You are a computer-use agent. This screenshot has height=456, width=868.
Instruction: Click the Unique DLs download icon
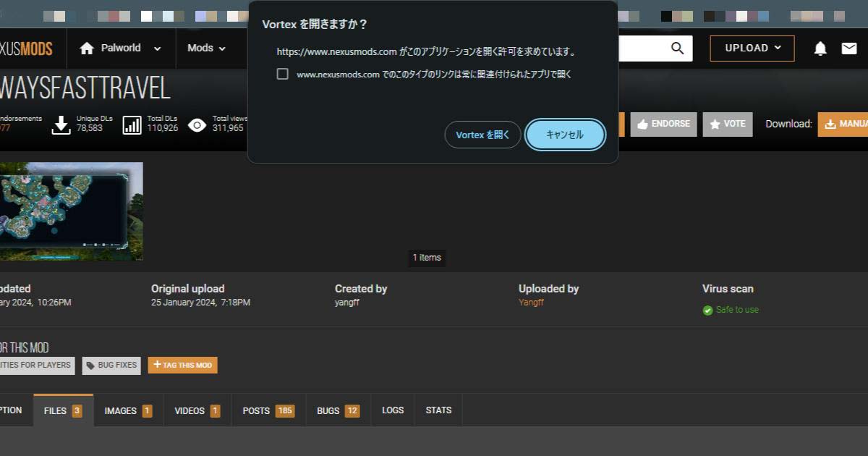point(61,124)
